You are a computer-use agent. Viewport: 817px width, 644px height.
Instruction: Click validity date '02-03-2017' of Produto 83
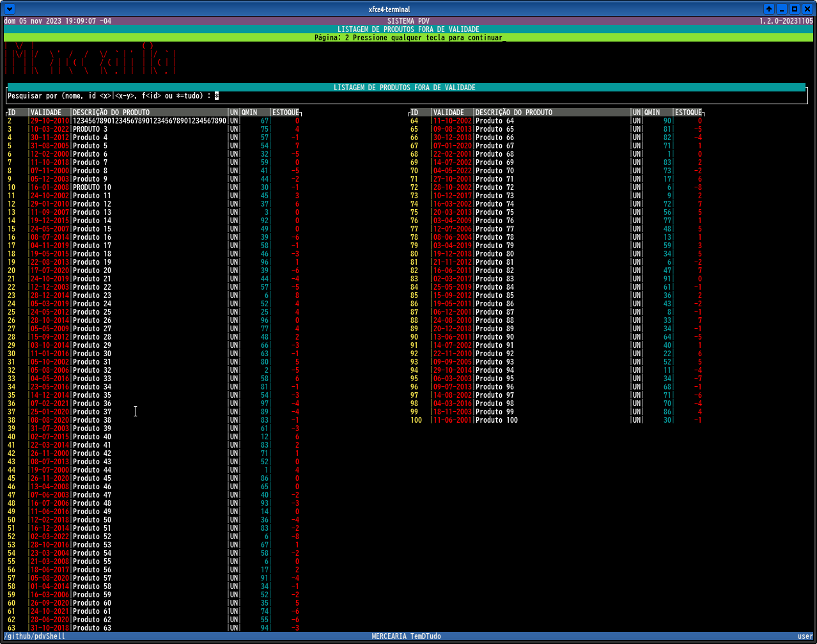[x=453, y=279]
